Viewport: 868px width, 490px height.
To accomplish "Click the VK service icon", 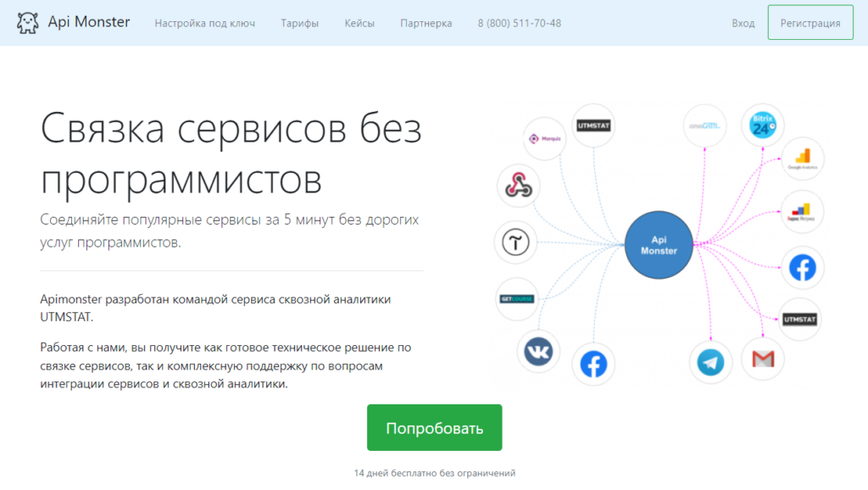I will click(x=538, y=352).
